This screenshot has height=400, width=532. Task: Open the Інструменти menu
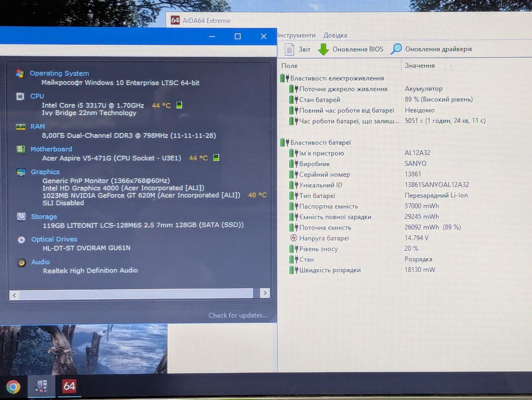296,35
